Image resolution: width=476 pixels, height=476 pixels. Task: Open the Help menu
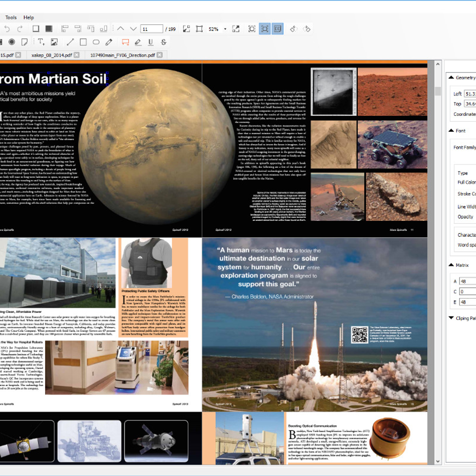(x=29, y=17)
